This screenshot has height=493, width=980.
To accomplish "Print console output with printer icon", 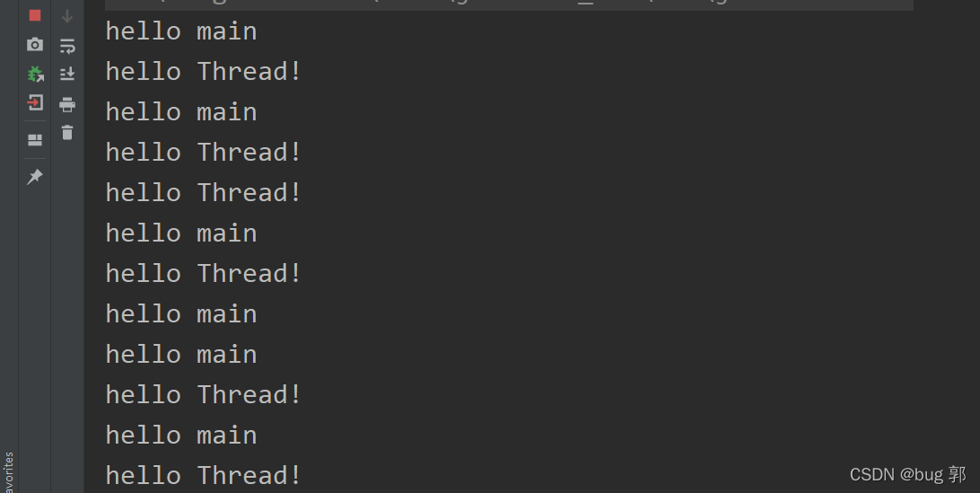I will point(67,104).
